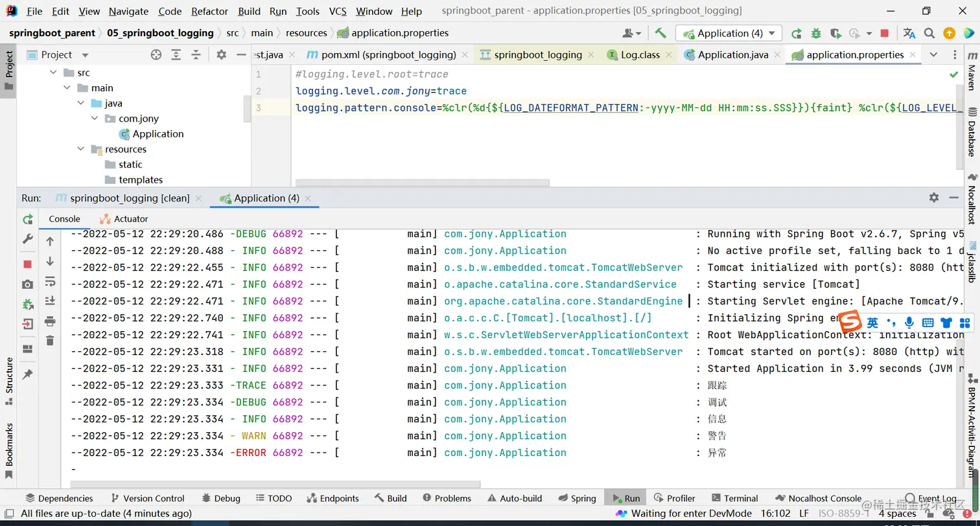Switch to the Actuator tab

point(124,219)
